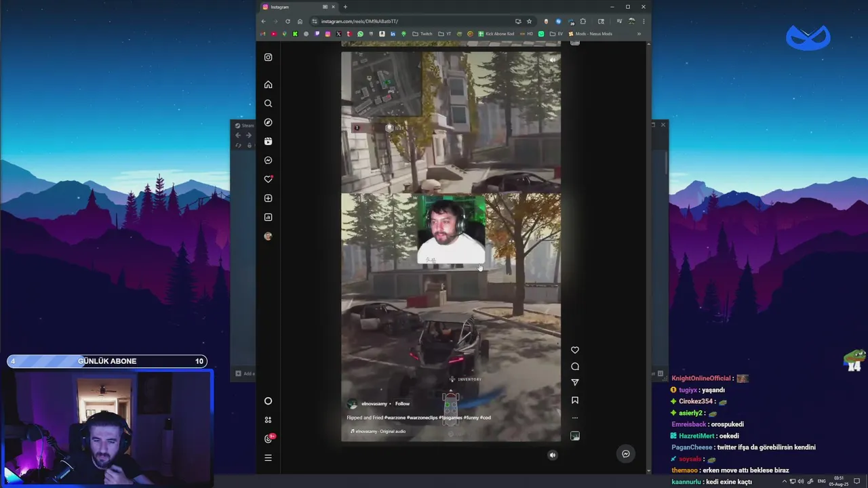The width and height of the screenshot is (868, 488).
Task: Open Meta AI circle icon
Action: 268,401
